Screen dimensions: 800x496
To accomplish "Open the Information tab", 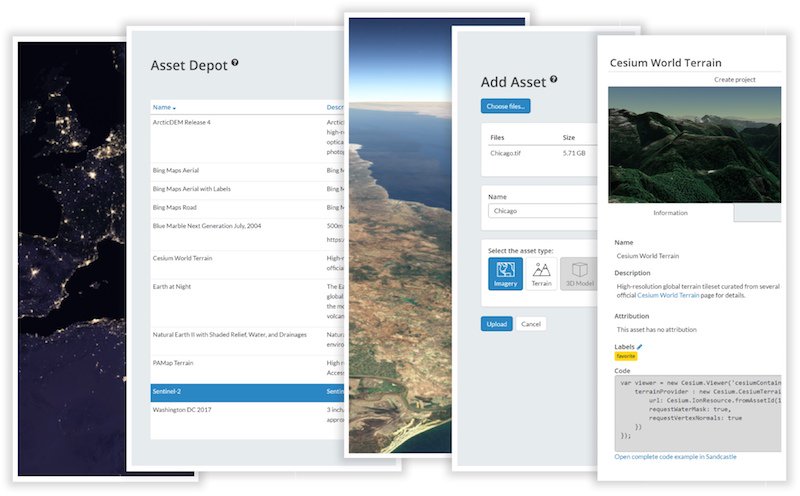I will (x=670, y=213).
